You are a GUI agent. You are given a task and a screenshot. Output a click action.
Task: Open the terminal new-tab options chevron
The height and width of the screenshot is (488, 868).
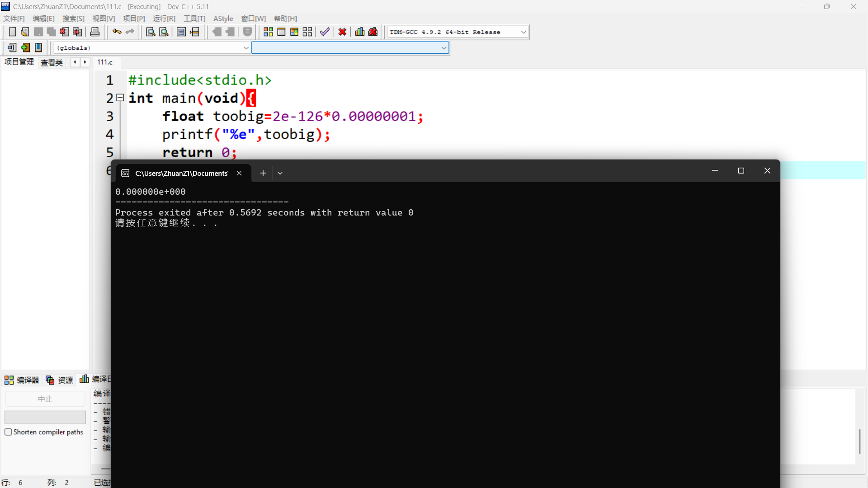[x=280, y=173]
